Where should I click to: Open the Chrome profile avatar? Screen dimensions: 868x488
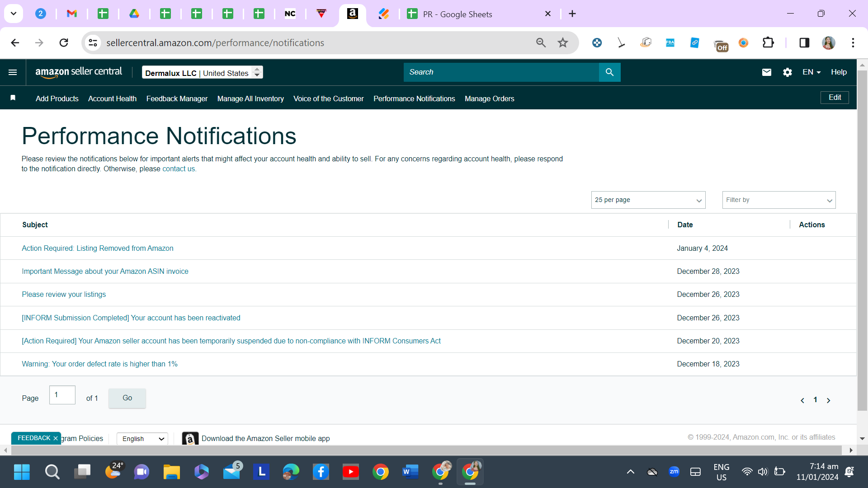pyautogui.click(x=828, y=42)
